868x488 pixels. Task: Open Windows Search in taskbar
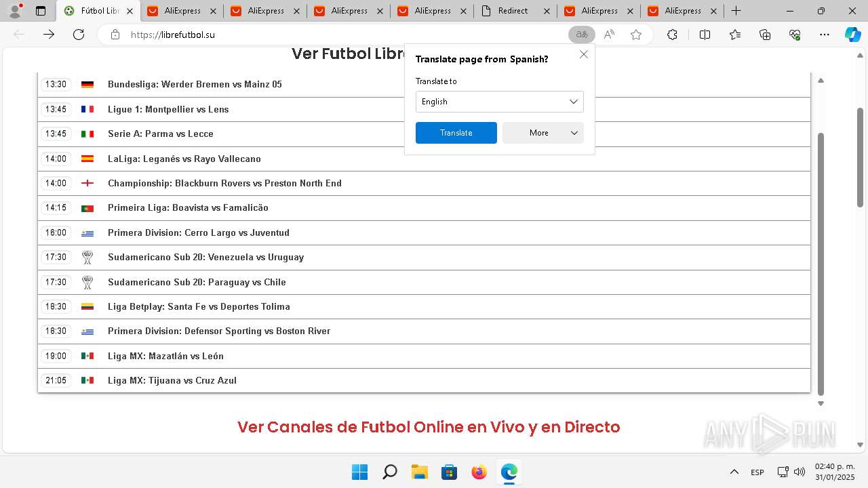pyautogui.click(x=389, y=472)
